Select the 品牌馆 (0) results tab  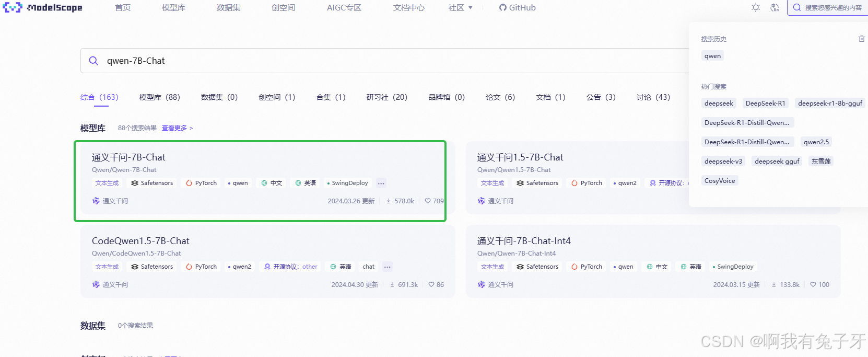[447, 97]
